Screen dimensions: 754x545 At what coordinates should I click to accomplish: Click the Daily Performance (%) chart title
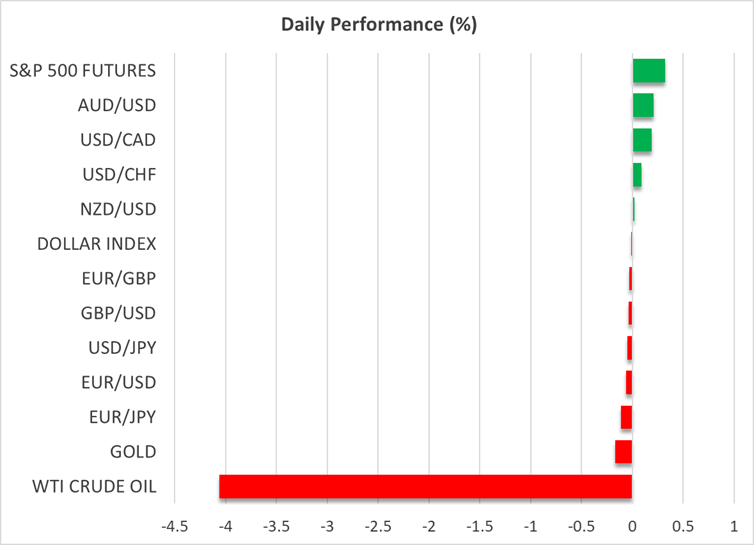[378, 25]
